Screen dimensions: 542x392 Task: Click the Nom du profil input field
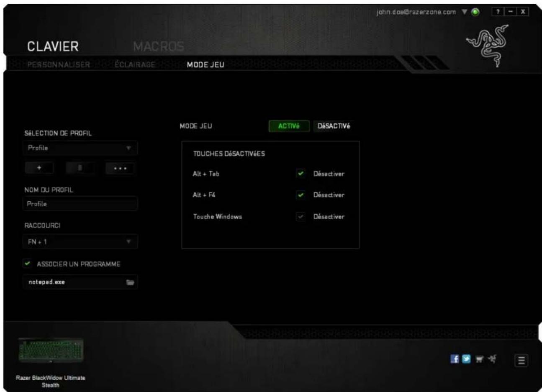coord(80,204)
